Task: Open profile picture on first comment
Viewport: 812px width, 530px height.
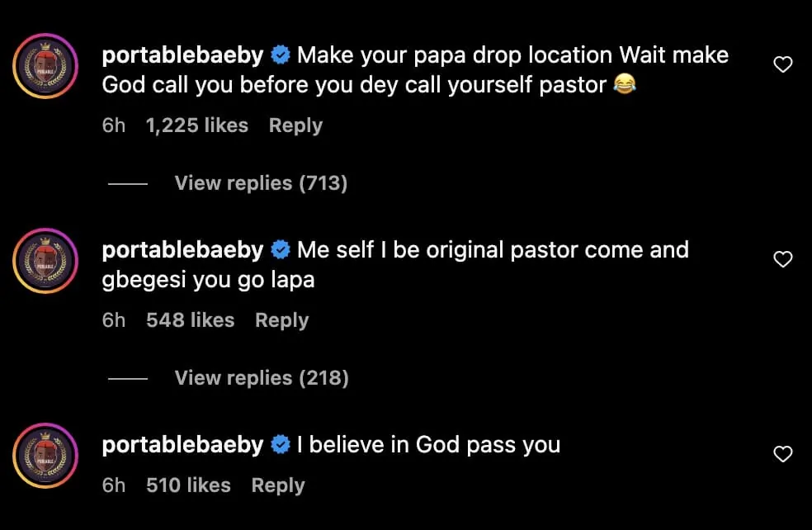Action: point(45,66)
